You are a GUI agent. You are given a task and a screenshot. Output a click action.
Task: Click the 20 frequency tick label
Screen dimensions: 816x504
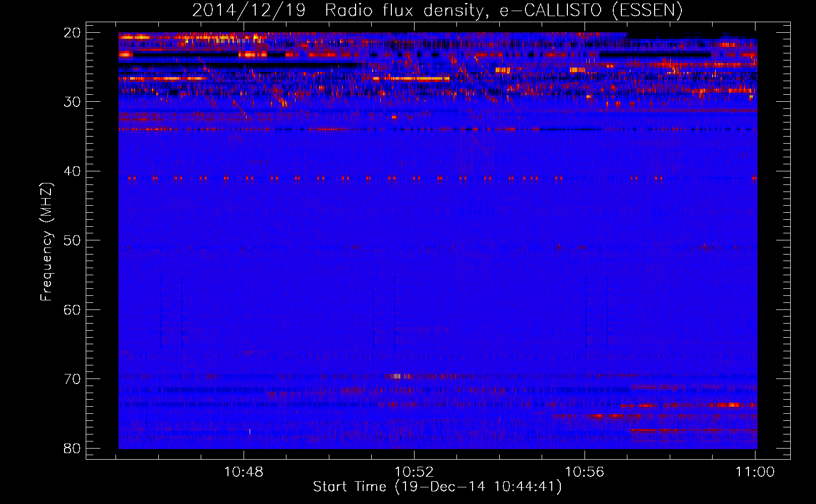[x=72, y=33]
